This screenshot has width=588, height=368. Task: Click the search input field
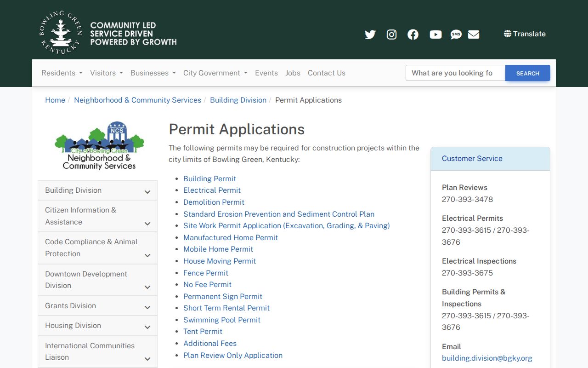456,73
